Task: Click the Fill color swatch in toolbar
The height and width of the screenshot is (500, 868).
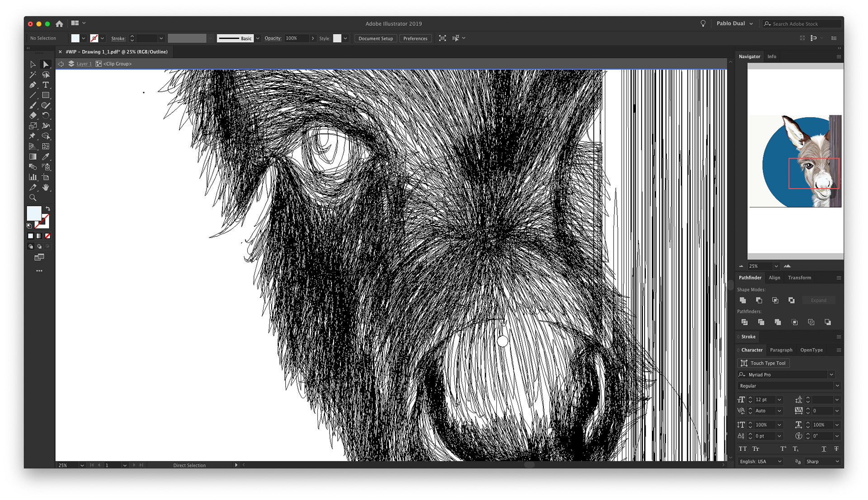Action: tap(34, 213)
